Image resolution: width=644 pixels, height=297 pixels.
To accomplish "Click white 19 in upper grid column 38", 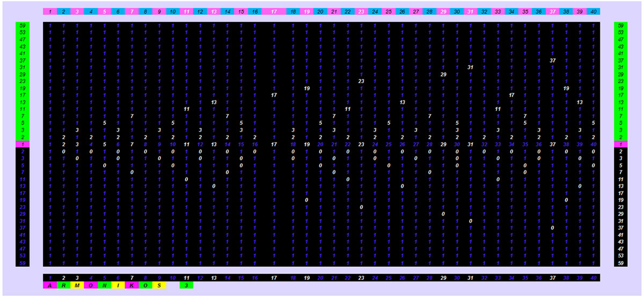I will coord(566,88).
